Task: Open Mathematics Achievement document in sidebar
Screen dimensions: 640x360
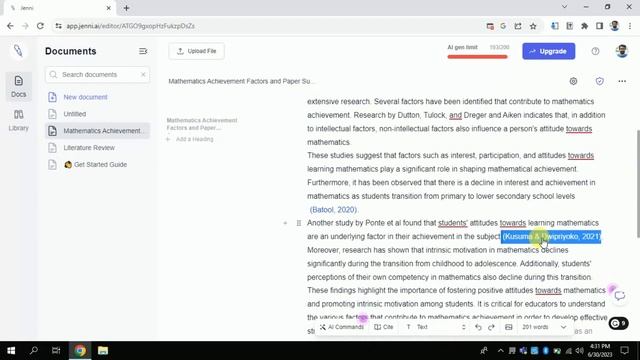Action: click(x=98, y=131)
